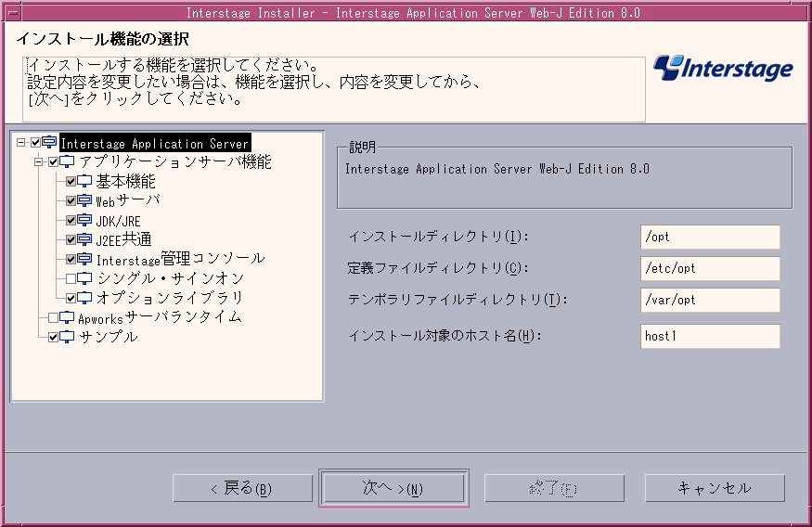Uncheck the アプリケーションサーバ機能 checkbox
The width and height of the screenshot is (812, 527).
coord(53,162)
